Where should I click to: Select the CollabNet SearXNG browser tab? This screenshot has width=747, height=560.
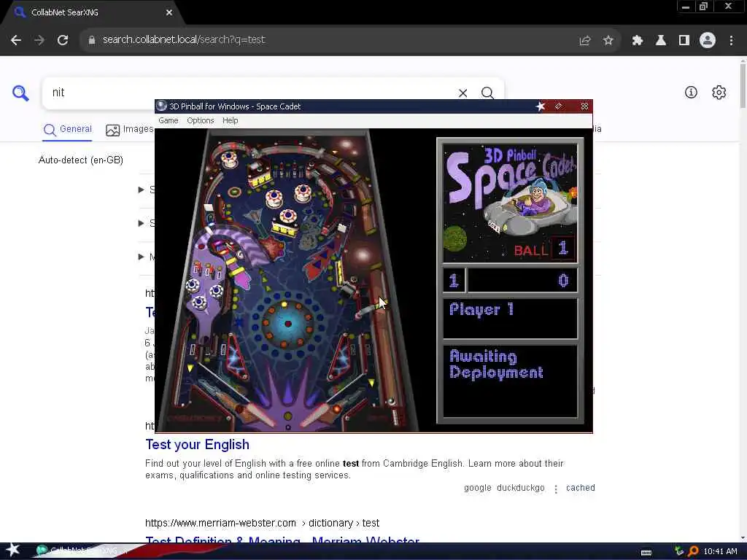pos(93,13)
